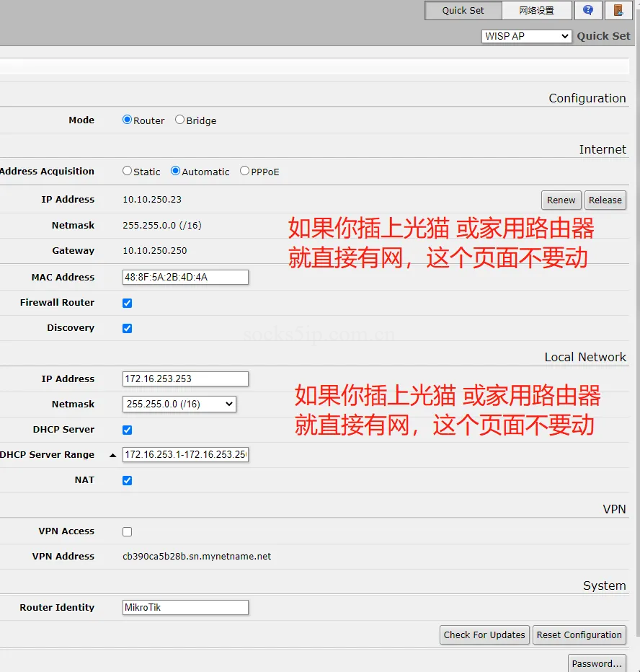Choose Static address acquisition

pyautogui.click(x=127, y=171)
